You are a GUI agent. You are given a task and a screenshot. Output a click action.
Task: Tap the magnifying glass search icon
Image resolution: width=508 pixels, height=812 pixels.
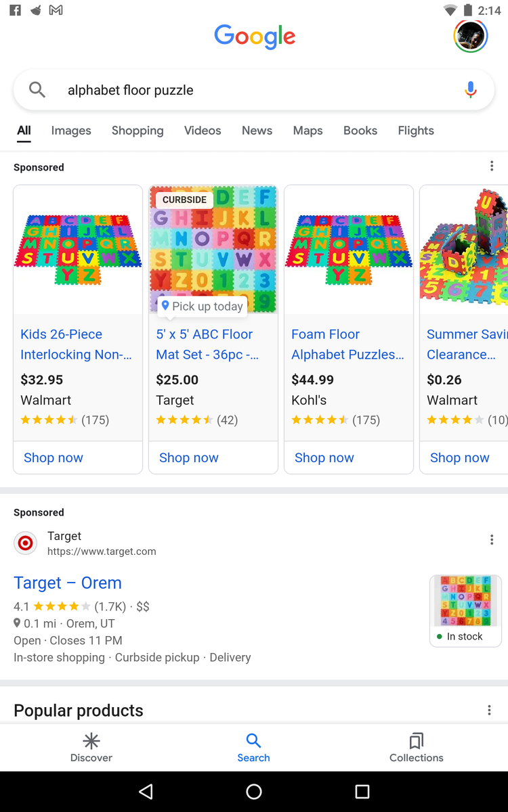[x=37, y=89]
